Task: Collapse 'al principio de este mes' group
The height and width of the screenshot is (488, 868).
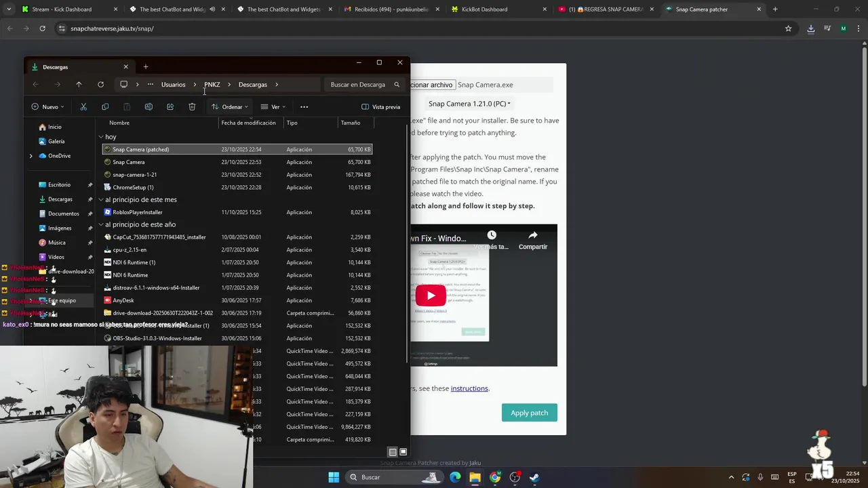Action: pyautogui.click(x=101, y=200)
